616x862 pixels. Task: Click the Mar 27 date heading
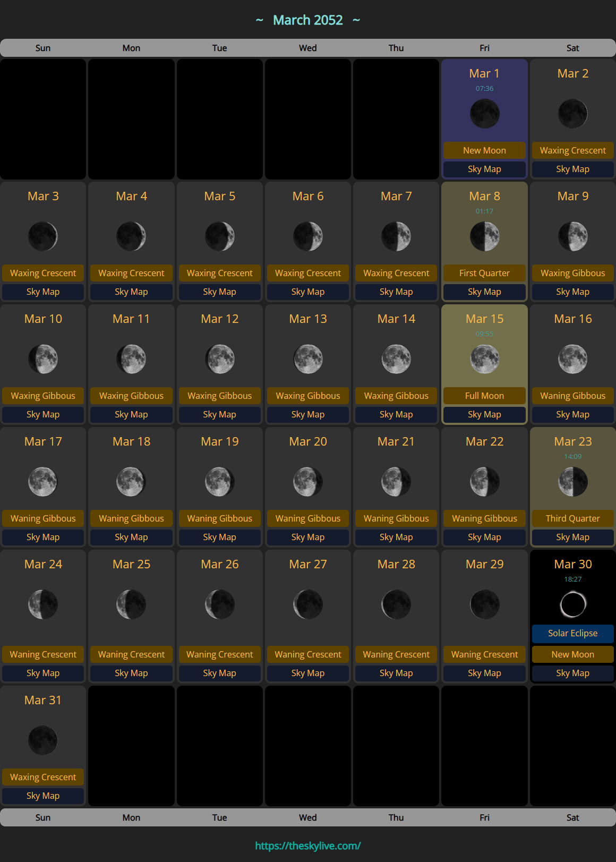coord(308,564)
